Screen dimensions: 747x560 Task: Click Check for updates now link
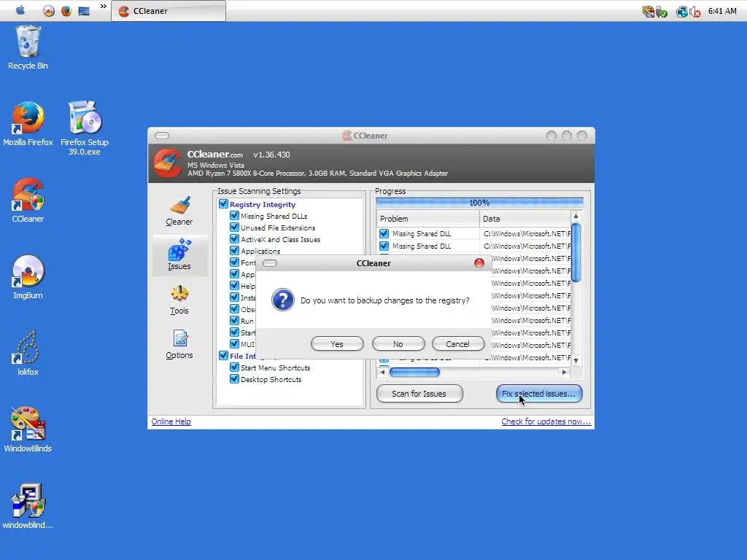[x=546, y=421]
